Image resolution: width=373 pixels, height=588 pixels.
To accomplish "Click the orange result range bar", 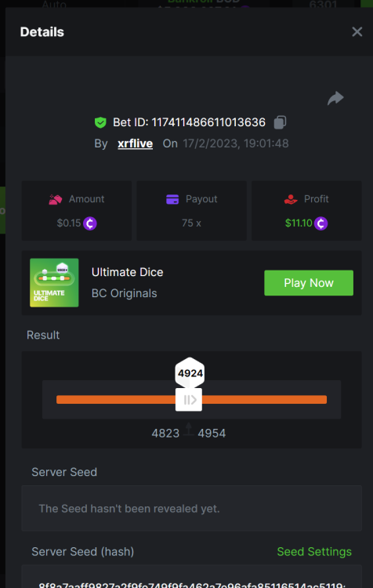I will pos(191,400).
